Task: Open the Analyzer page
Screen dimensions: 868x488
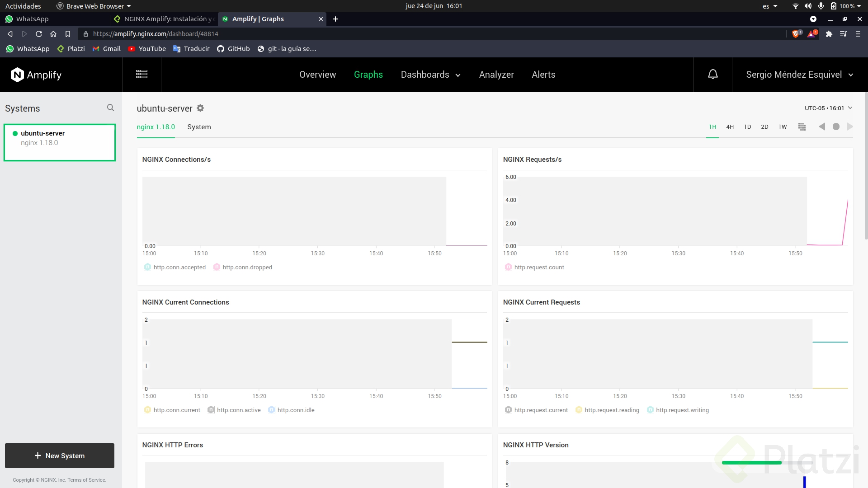Action: (496, 75)
